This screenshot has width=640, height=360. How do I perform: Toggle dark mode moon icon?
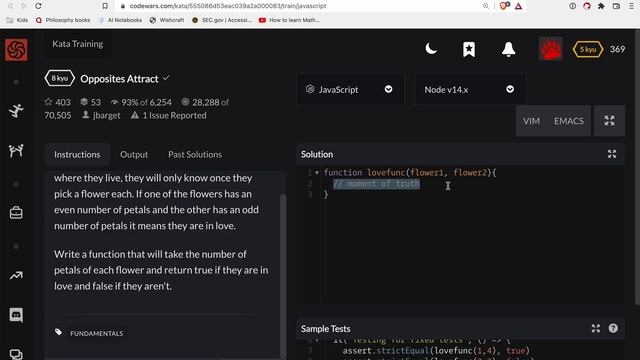click(x=431, y=49)
